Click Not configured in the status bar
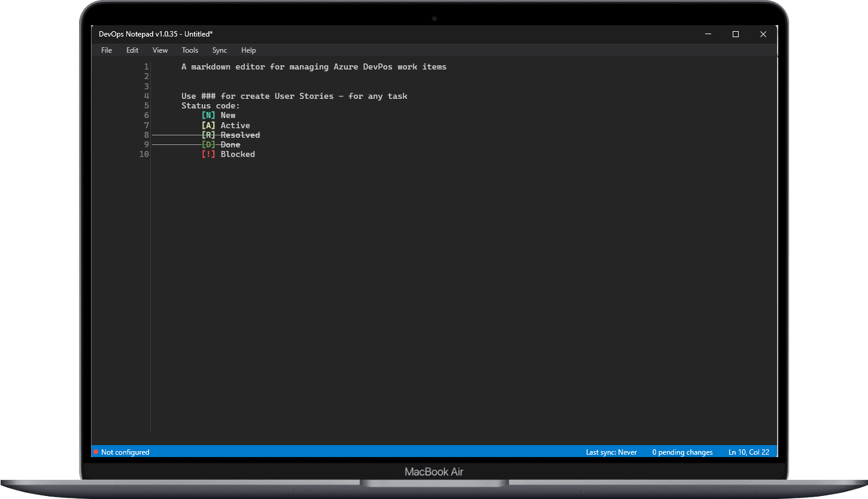Image resolution: width=868 pixels, height=499 pixels. tap(125, 452)
